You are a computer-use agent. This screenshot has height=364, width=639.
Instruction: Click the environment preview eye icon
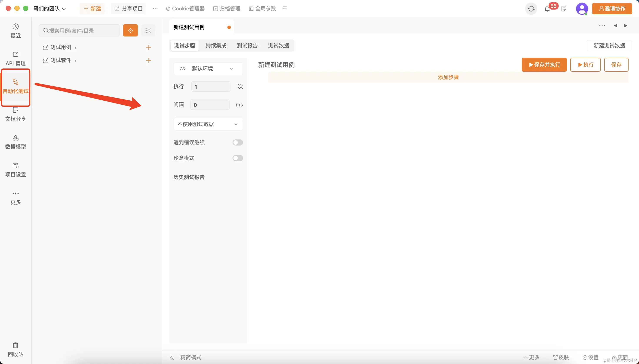(x=183, y=68)
